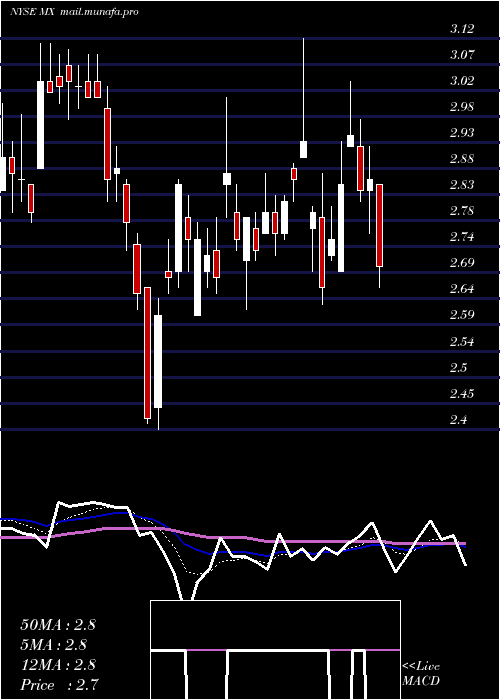Click the NYSE MX mail.munafa.pro chart title

(x=74, y=12)
